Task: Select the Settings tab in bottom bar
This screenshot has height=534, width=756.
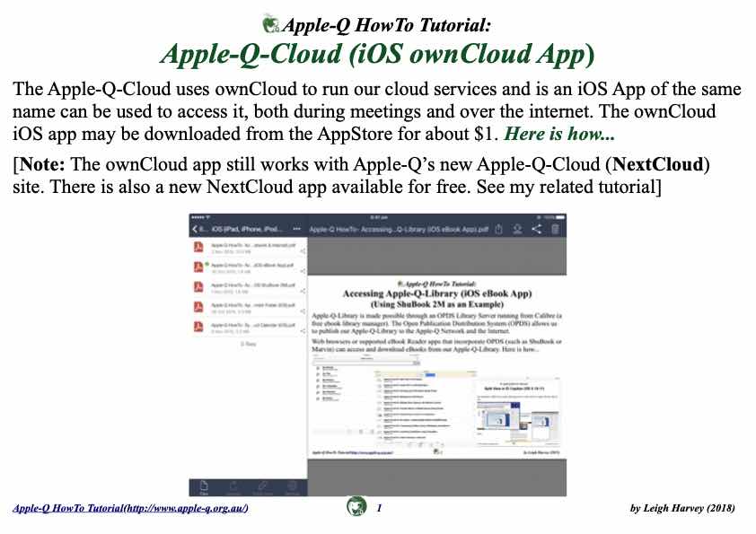Action: (292, 487)
